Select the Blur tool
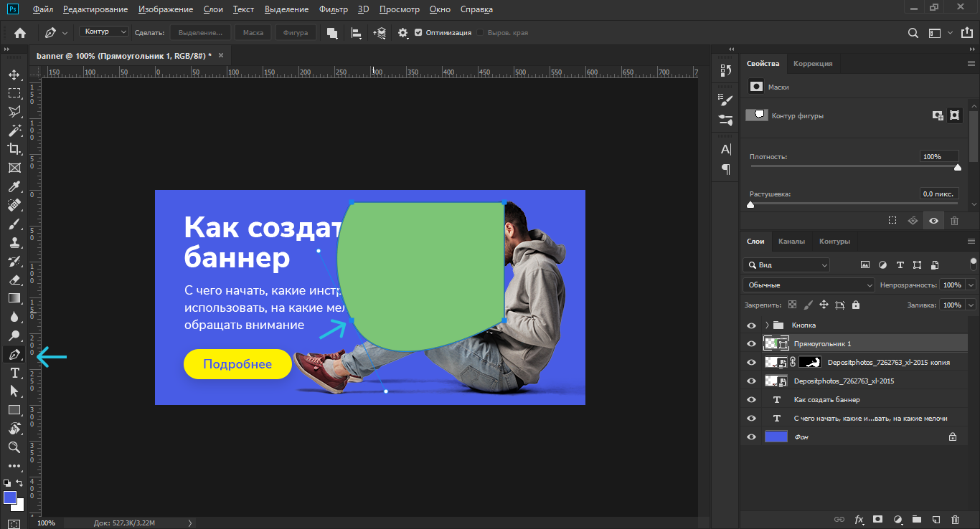The height and width of the screenshot is (529, 980). point(14,317)
